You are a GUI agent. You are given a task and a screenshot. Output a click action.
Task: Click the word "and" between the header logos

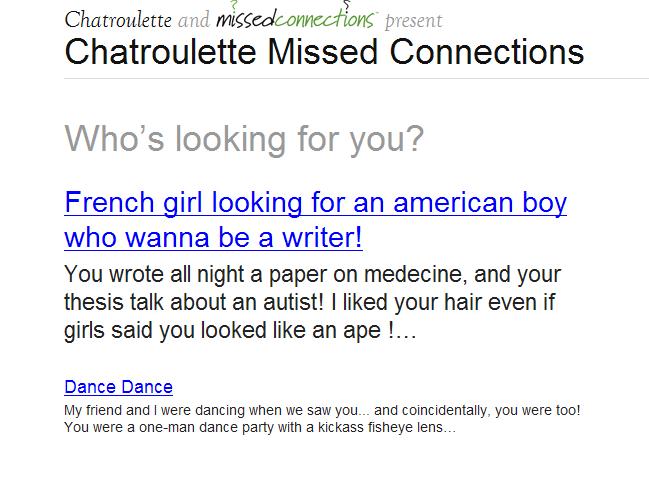[x=193, y=20]
